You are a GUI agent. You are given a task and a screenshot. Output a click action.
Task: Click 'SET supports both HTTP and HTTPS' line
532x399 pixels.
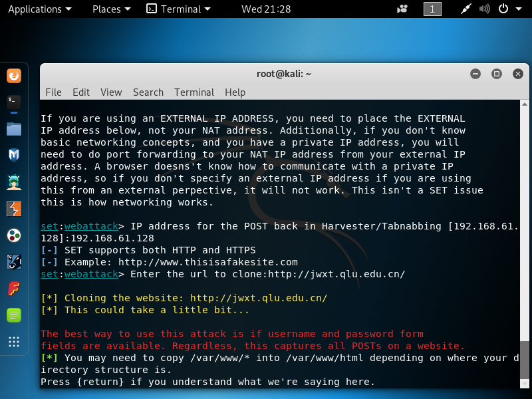click(160, 250)
